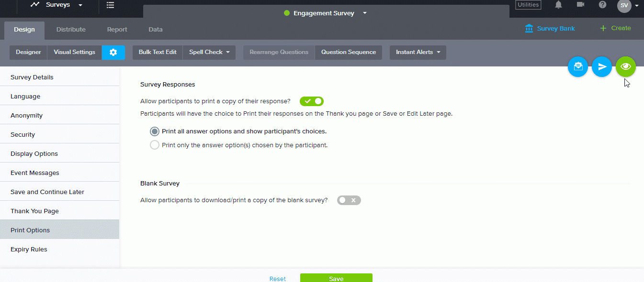Viewport: 644px width, 282px height.
Task: Switch to the Report tab
Action: pyautogui.click(x=117, y=30)
